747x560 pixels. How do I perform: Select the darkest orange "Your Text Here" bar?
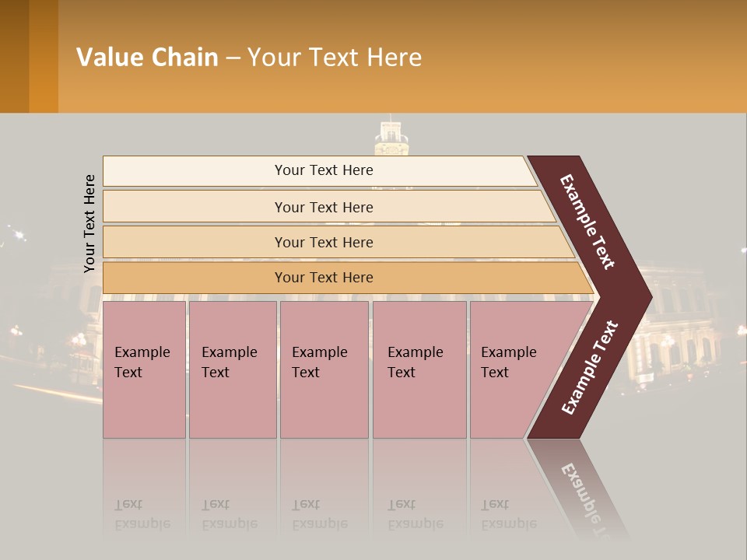323,278
